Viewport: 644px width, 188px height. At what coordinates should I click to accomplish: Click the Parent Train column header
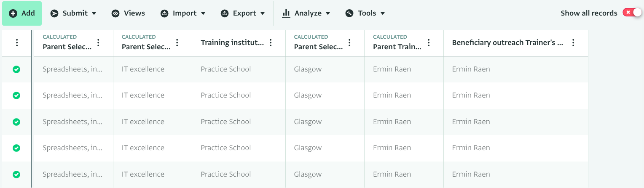point(397,47)
